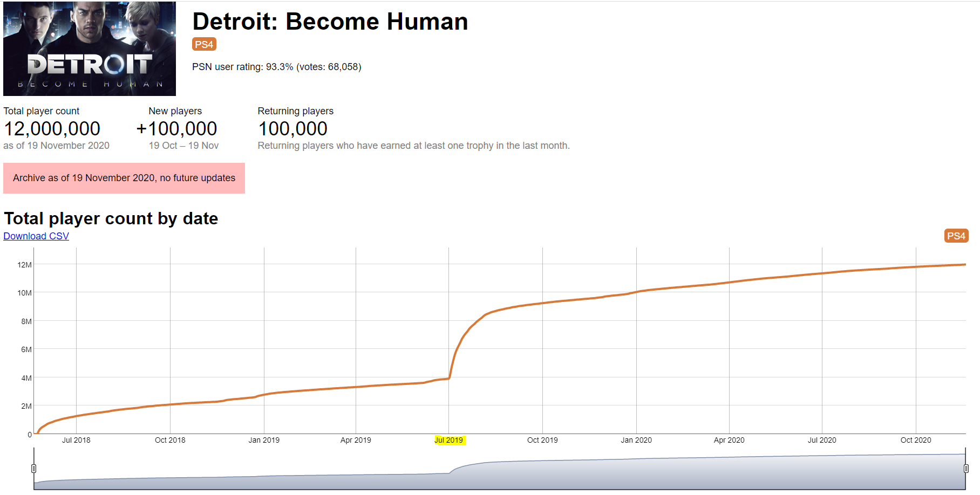Click the 12M y-axis label
The image size is (980, 495).
tap(25, 265)
